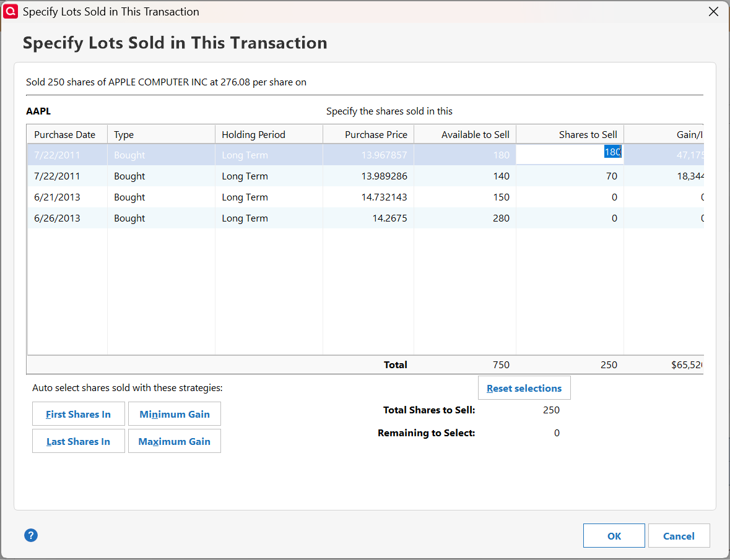Click the Quicken logo icon in title bar

tap(11, 12)
